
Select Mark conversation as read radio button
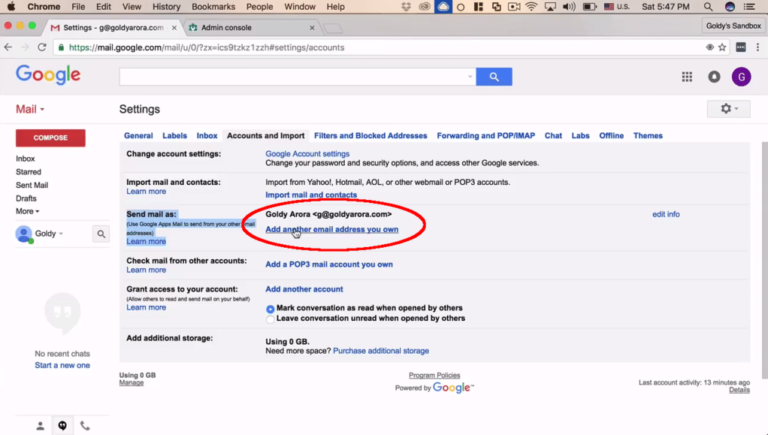[270, 309]
